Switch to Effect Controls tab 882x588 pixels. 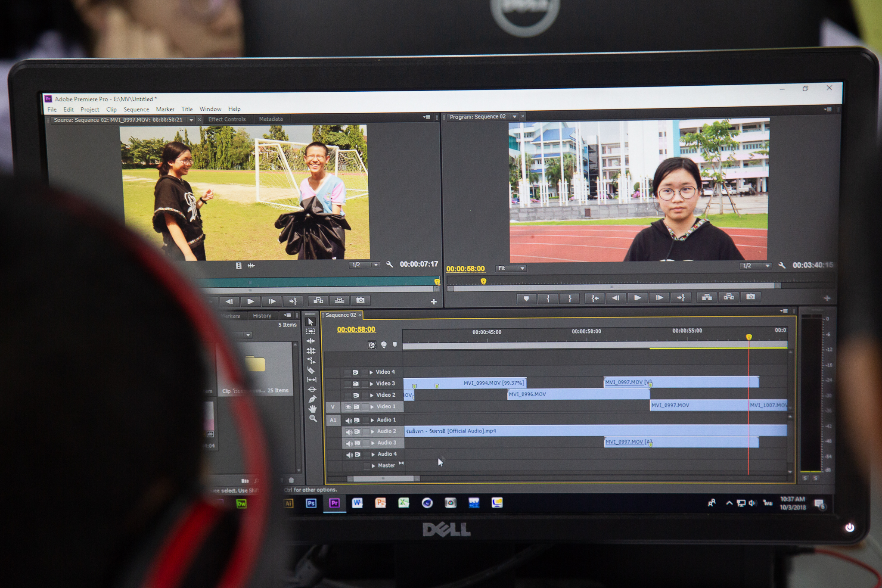(227, 119)
